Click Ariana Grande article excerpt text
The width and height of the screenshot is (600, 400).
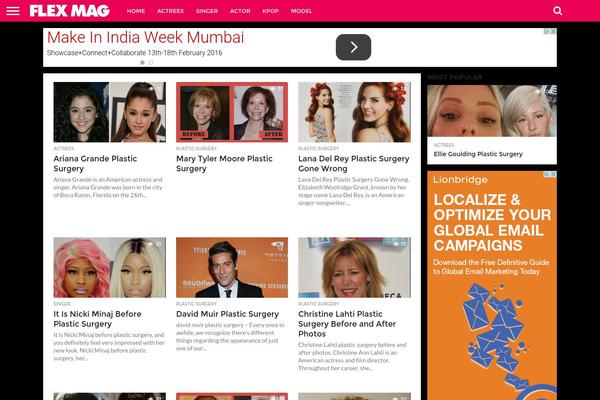[108, 187]
